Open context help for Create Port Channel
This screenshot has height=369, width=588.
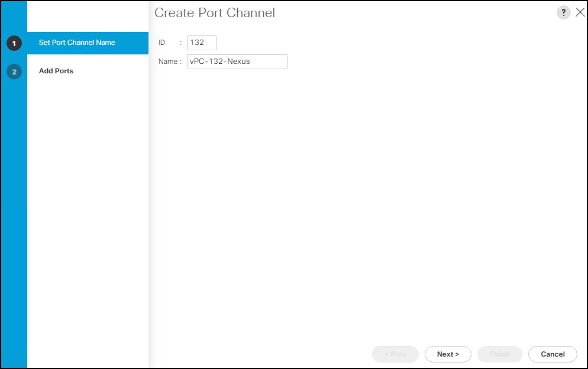pyautogui.click(x=563, y=12)
